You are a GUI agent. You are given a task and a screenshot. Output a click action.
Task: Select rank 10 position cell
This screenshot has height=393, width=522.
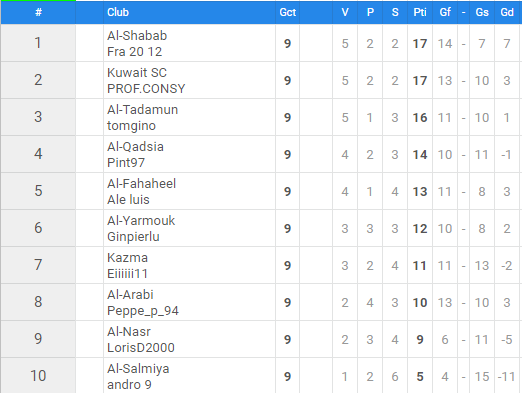(38, 376)
